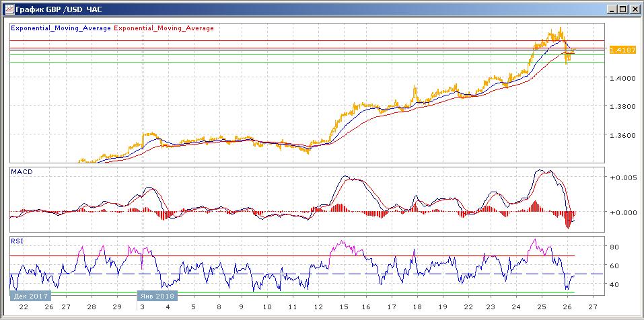The image size is (644, 320).
Task: Click the Дек 2017 month marker
Action: click(x=30, y=296)
